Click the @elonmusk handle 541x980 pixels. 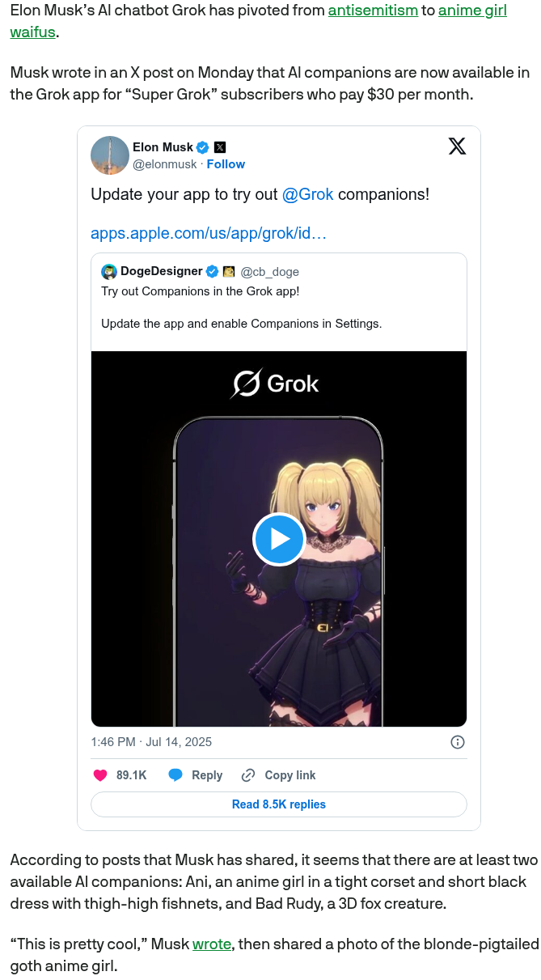click(x=165, y=163)
